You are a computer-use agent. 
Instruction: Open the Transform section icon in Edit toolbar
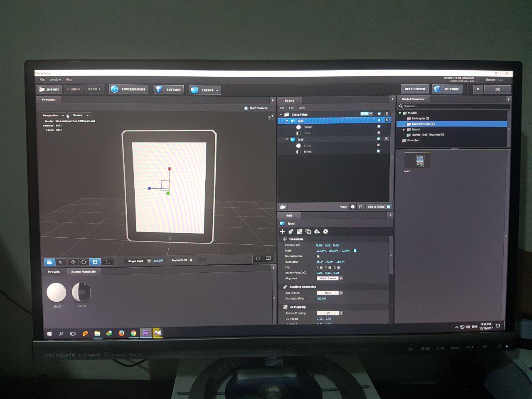283,232
